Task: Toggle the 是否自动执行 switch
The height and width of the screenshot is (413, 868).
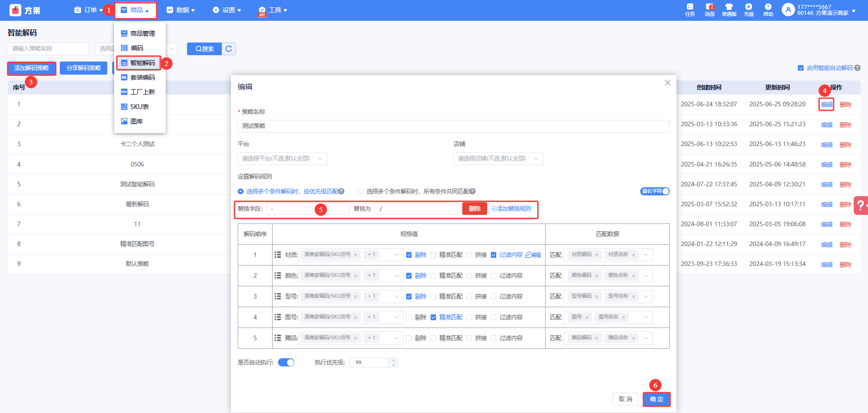Action: coord(286,362)
